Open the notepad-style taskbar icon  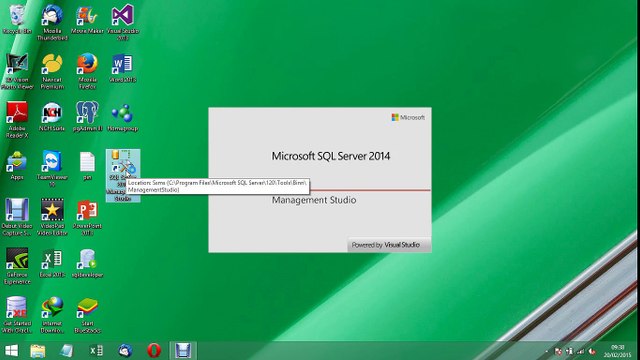coord(67,351)
